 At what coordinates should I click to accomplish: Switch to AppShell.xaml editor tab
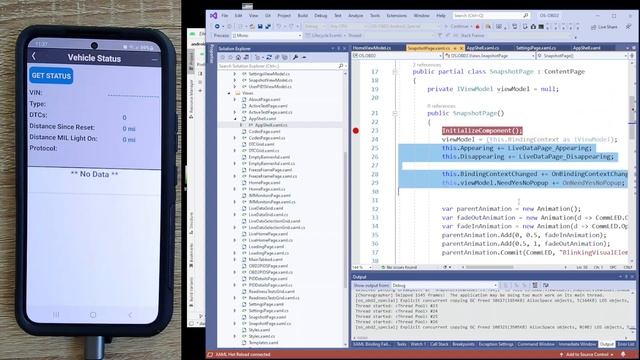[x=586, y=48]
